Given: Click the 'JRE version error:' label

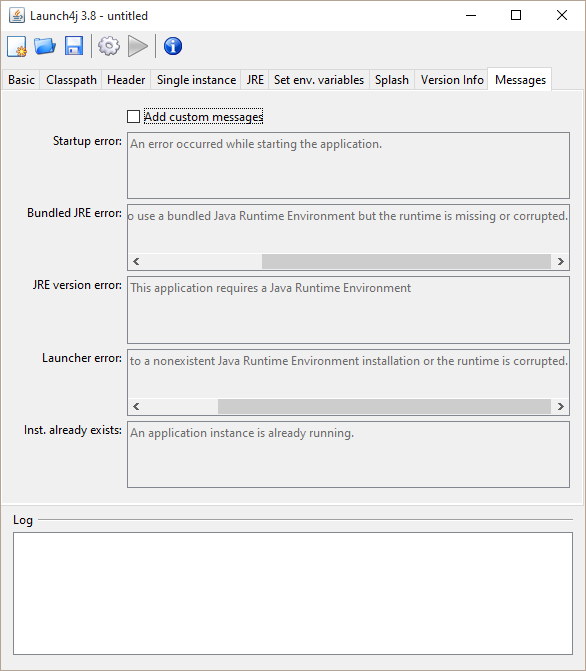Looking at the screenshot, I should 77,285.
